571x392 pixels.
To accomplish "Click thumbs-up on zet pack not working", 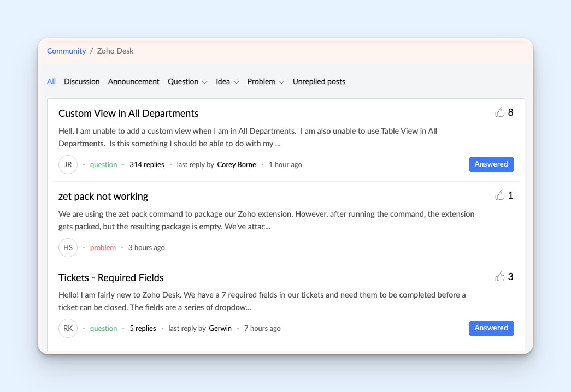I will (500, 195).
